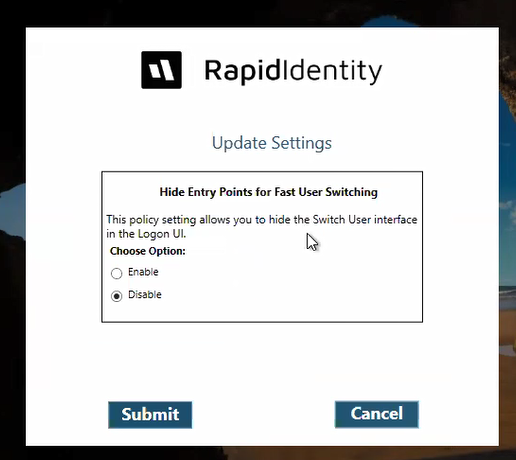
Task: Click the policy description starting 'This policy setting allows'
Action: click(x=262, y=227)
